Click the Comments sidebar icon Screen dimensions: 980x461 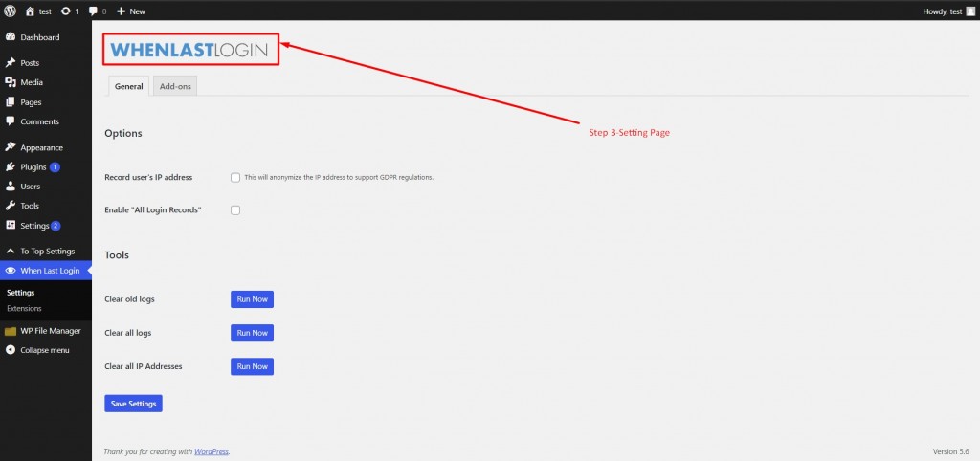tap(10, 121)
